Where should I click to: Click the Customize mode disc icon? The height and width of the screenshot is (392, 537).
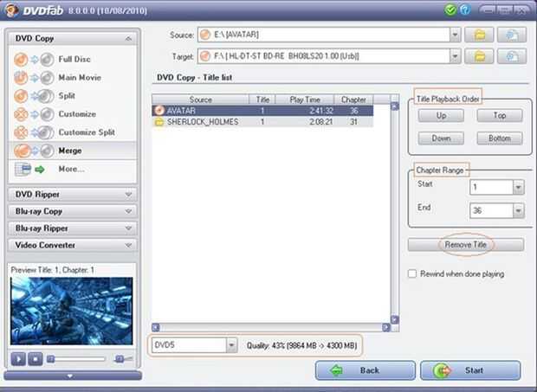[21, 114]
